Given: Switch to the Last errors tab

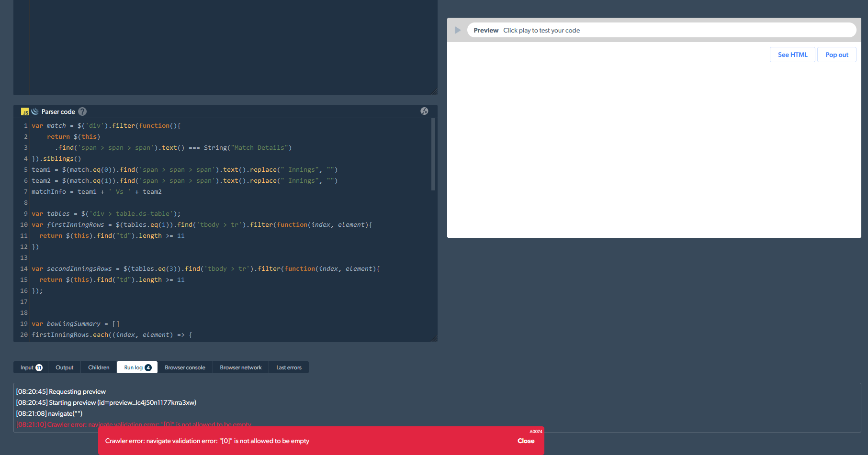Looking at the screenshot, I should [289, 367].
